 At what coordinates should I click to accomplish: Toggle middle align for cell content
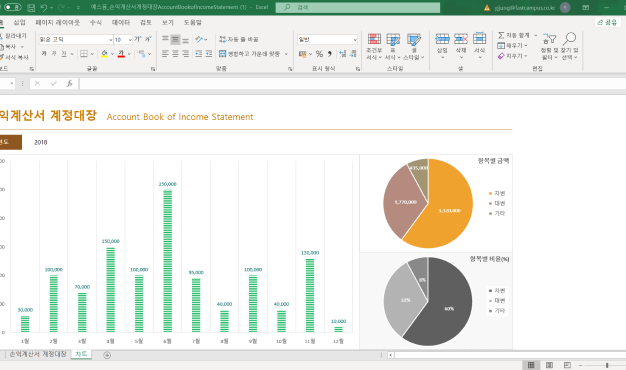click(175, 39)
